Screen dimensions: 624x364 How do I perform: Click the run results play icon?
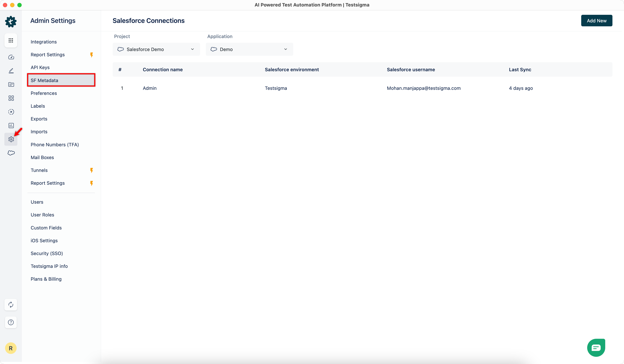[x=11, y=112]
